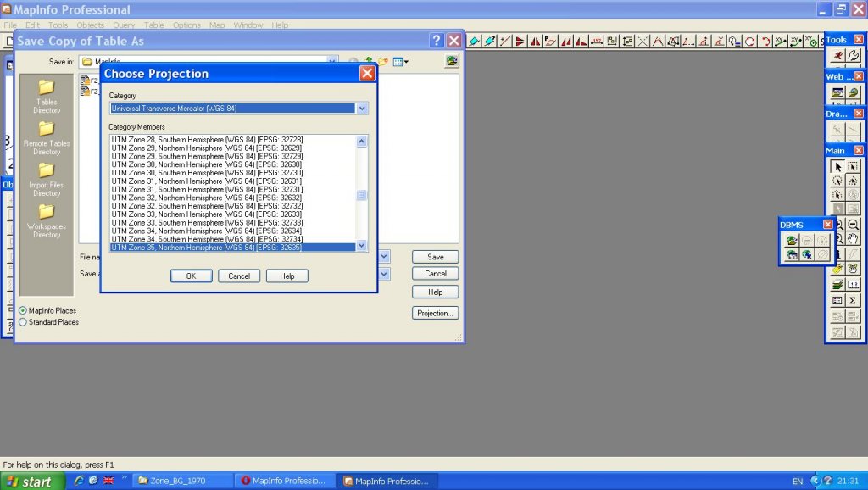Screen dimensions: 868x490
Task: Open Tables Directory in places bar
Action: click(47, 97)
